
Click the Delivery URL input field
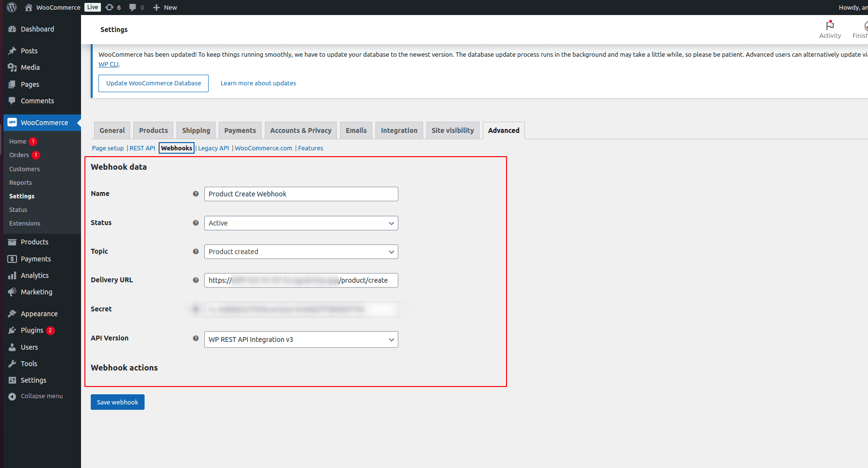click(x=301, y=280)
